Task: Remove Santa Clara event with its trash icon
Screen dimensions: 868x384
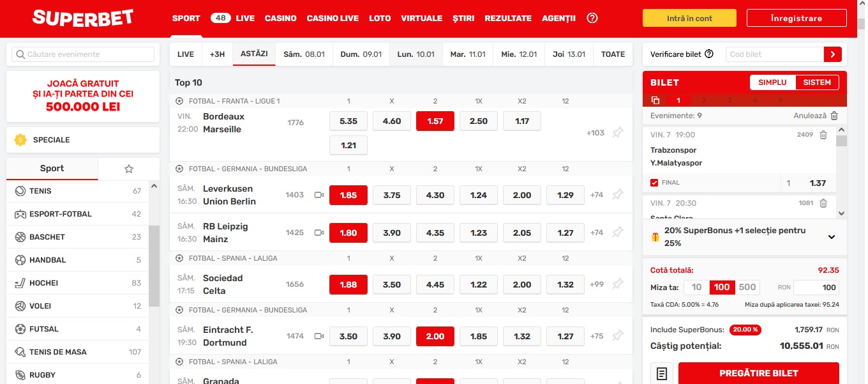Action: (823, 203)
